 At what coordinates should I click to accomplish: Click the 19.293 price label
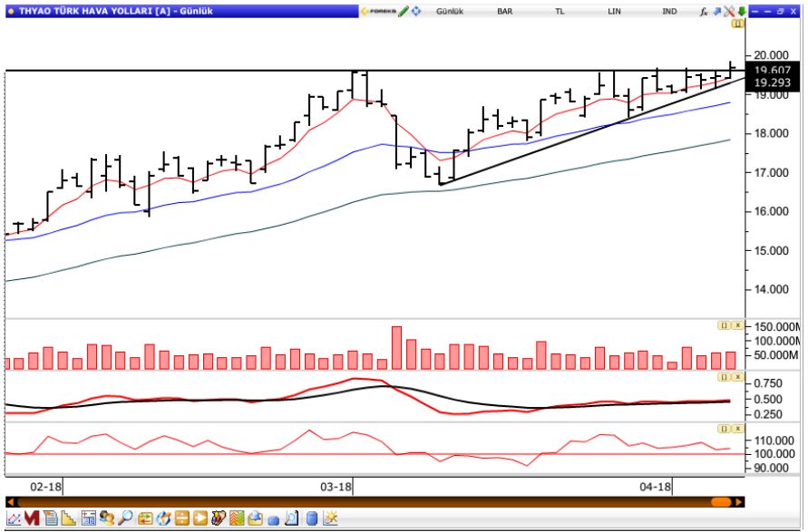[772, 82]
